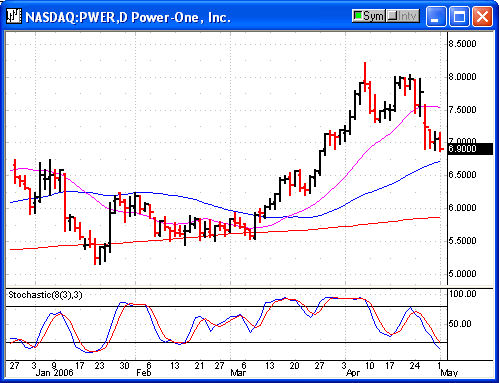Click the chart window icon in title bar
The image size is (499, 383).
pyautogui.click(x=14, y=16)
